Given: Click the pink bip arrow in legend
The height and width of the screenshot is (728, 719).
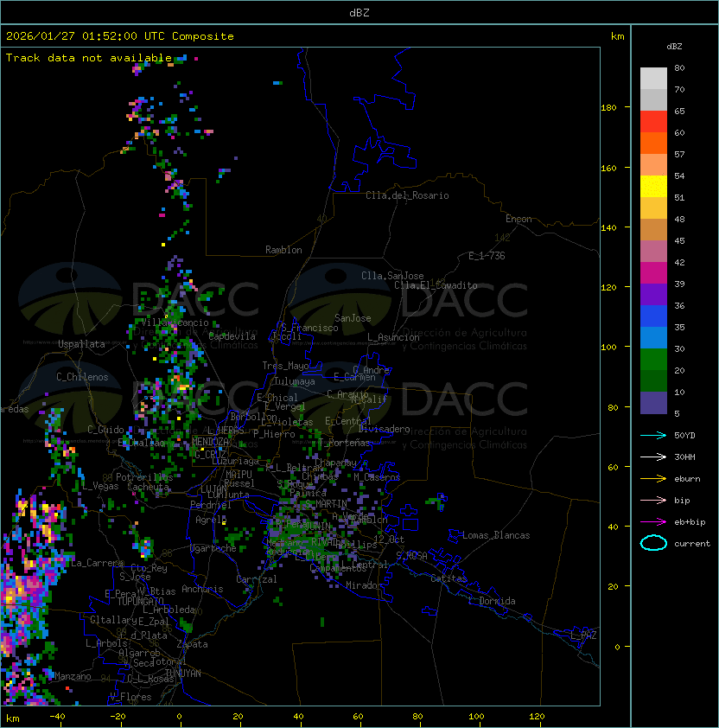Looking at the screenshot, I should (x=653, y=500).
